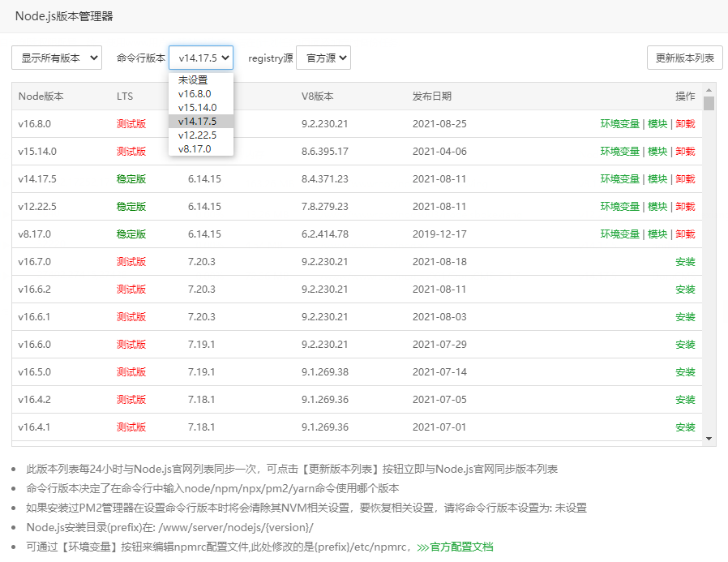Click V8 version 8.4.371.23 cell
Viewport: 728px width, 562px height.
click(324, 178)
